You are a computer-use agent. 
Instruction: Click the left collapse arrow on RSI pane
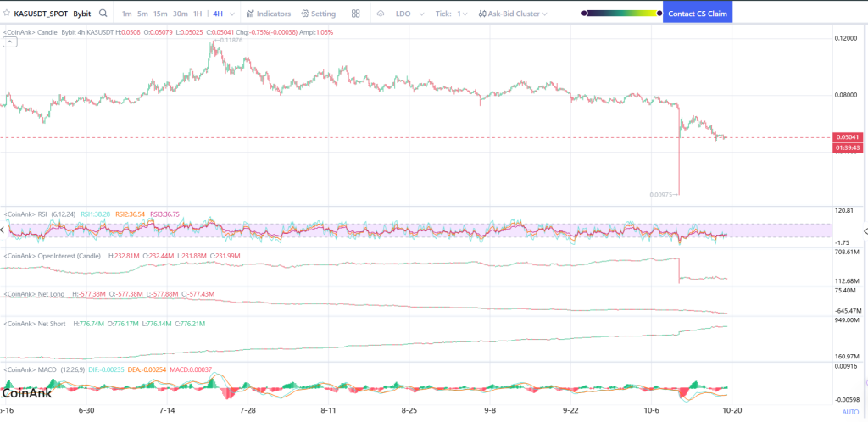point(3,230)
